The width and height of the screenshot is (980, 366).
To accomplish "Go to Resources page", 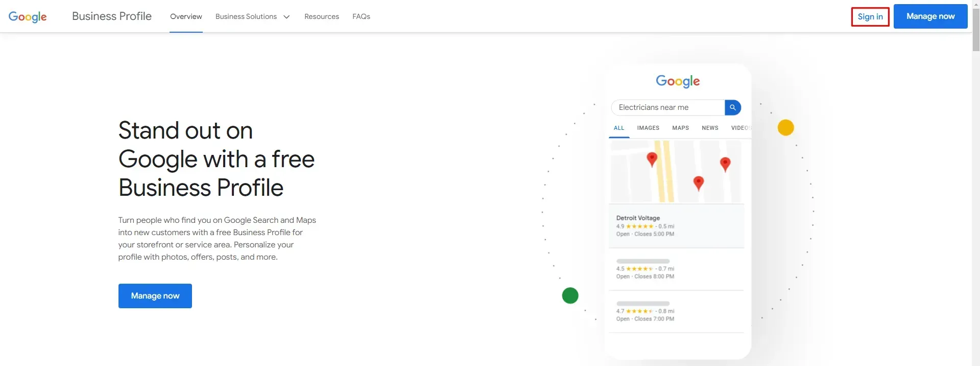I will pos(322,16).
